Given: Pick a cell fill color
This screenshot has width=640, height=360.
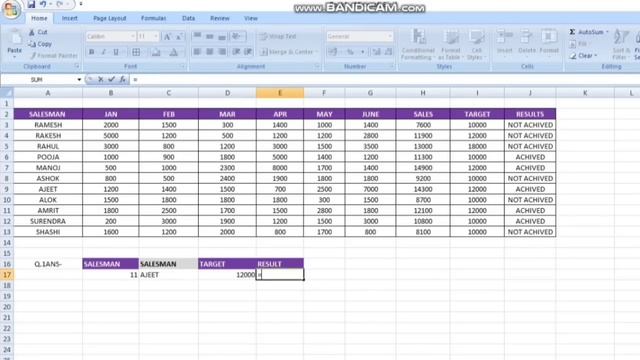Looking at the screenshot, I should point(156,52).
